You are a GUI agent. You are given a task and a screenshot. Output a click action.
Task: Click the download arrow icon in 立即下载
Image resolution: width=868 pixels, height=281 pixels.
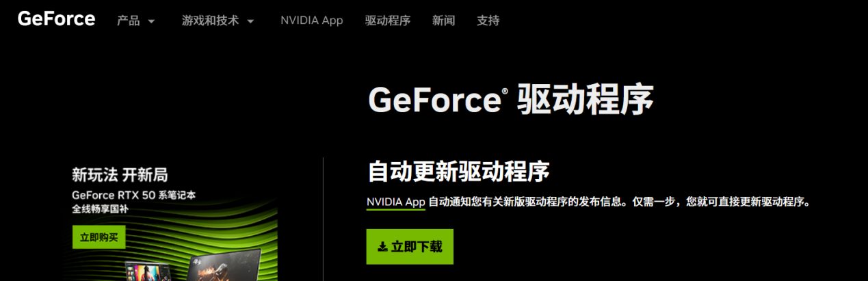tap(382, 247)
